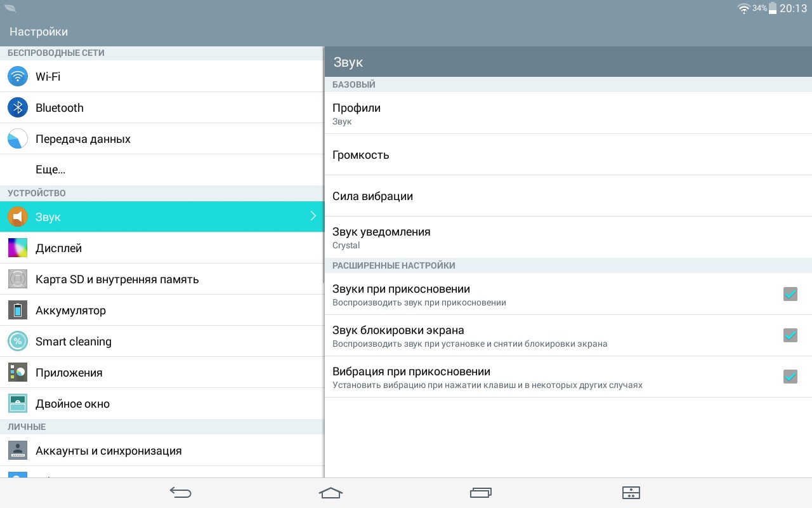
Task: Uncheck Звуки при прикосновении checkbox
Action: coord(790,294)
